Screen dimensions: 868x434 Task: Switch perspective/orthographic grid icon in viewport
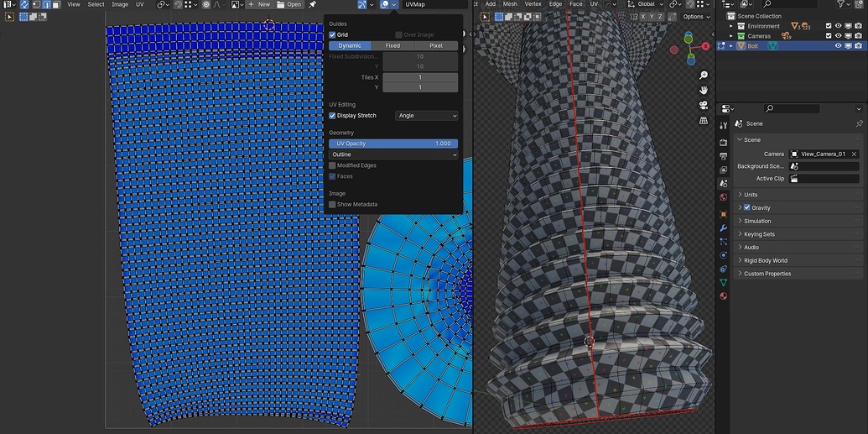(x=703, y=120)
